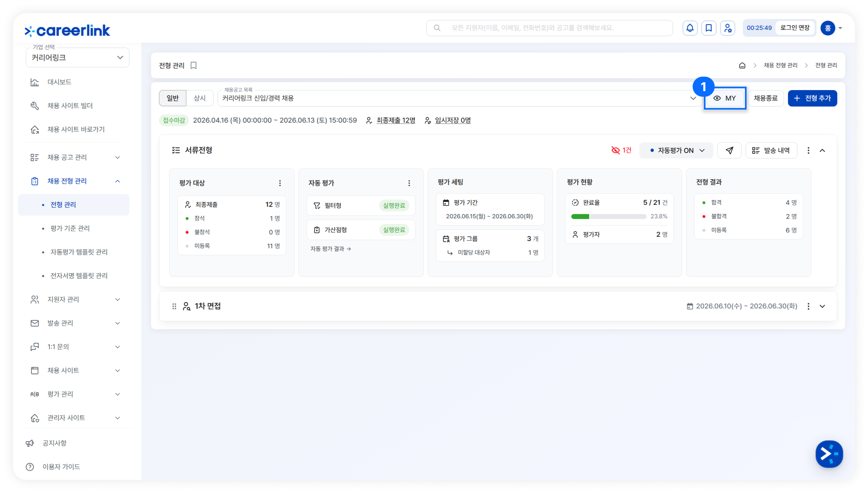Select 전형 관리 submenu item
868x493 pixels.
click(73, 205)
